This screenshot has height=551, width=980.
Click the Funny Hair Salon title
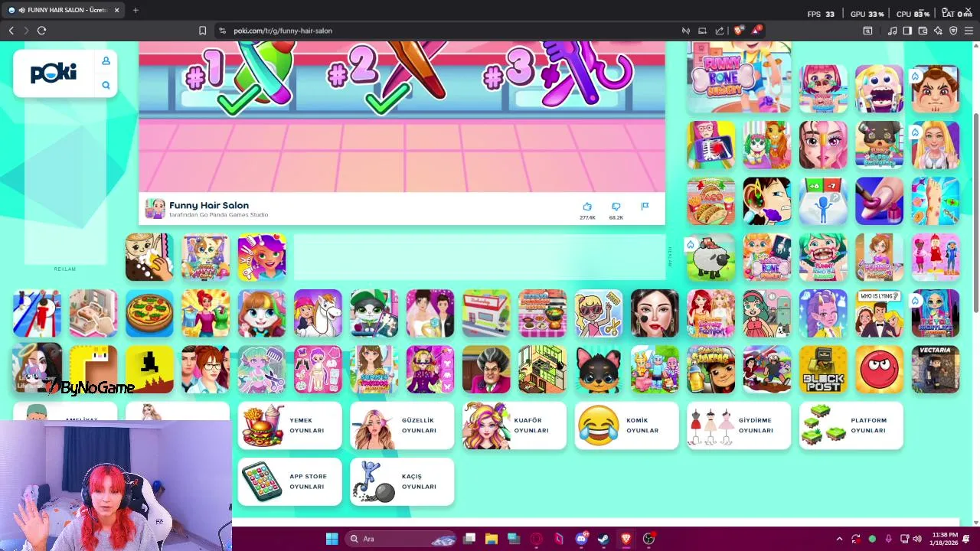(x=209, y=205)
